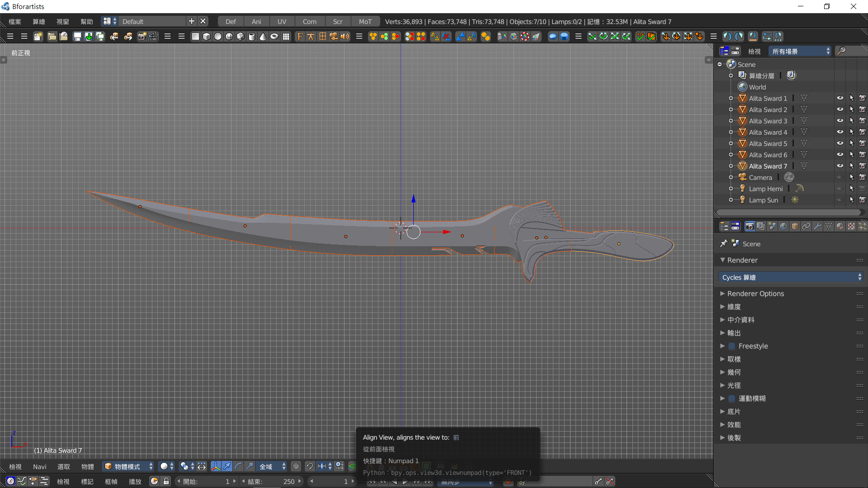Viewport: 868px width, 488px height.
Task: Toggle visibility eye for Alita Sward 3
Action: click(x=840, y=121)
